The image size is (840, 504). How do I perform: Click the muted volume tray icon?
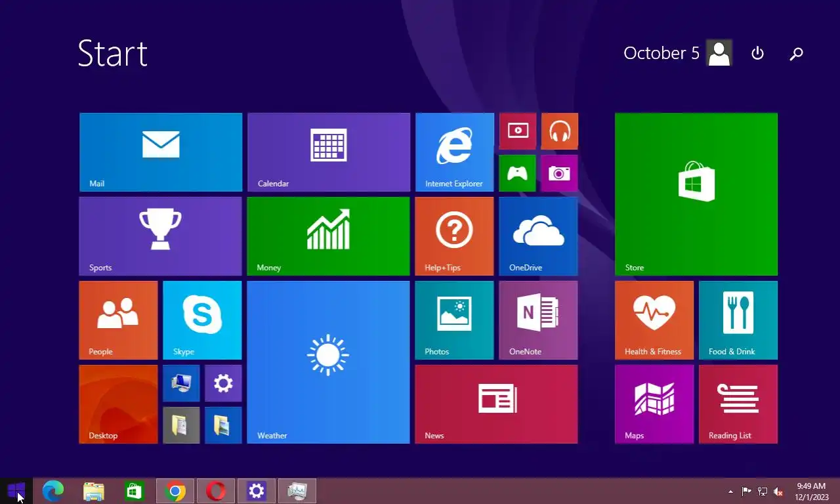click(778, 492)
